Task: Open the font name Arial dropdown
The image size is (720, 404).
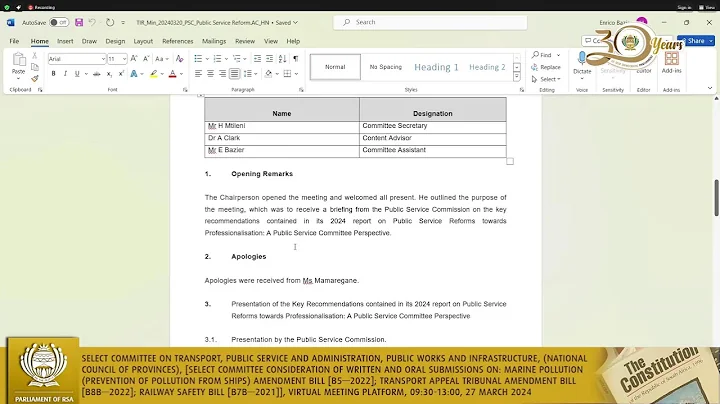Action: [103, 59]
